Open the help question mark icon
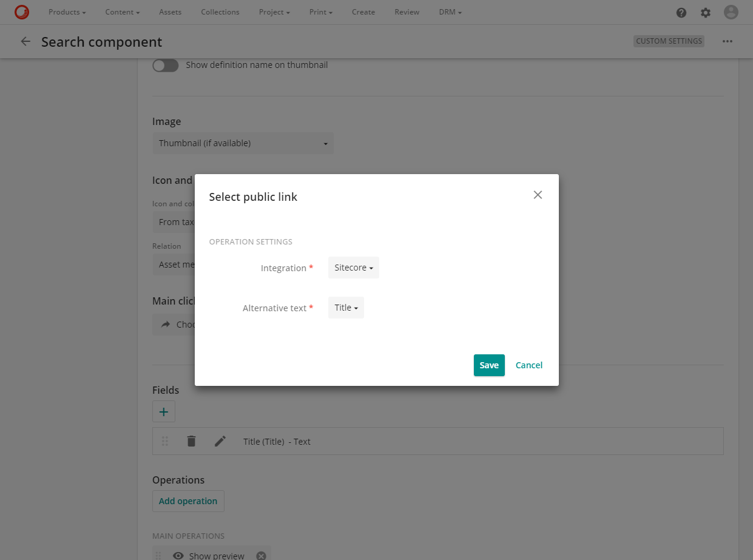 coord(681,12)
